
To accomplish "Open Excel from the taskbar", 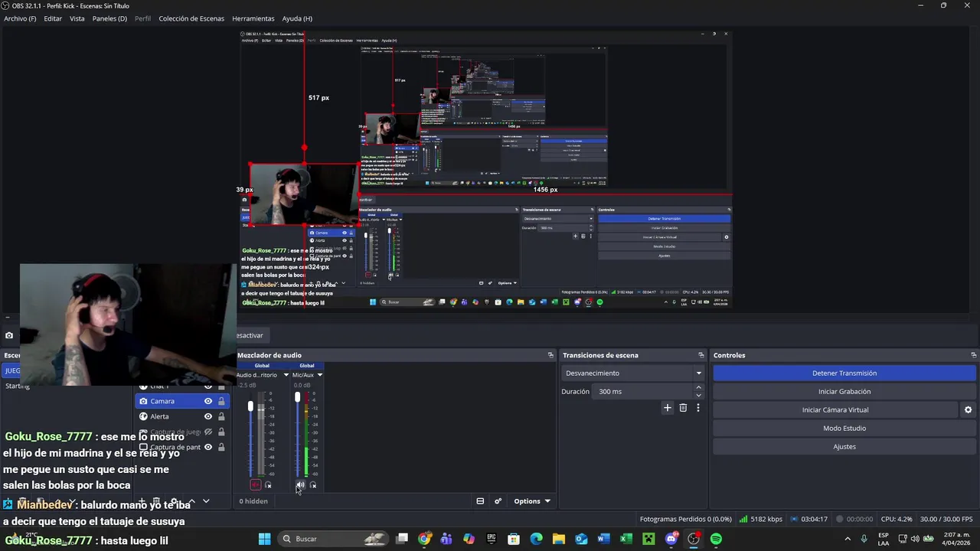I will click(626, 539).
